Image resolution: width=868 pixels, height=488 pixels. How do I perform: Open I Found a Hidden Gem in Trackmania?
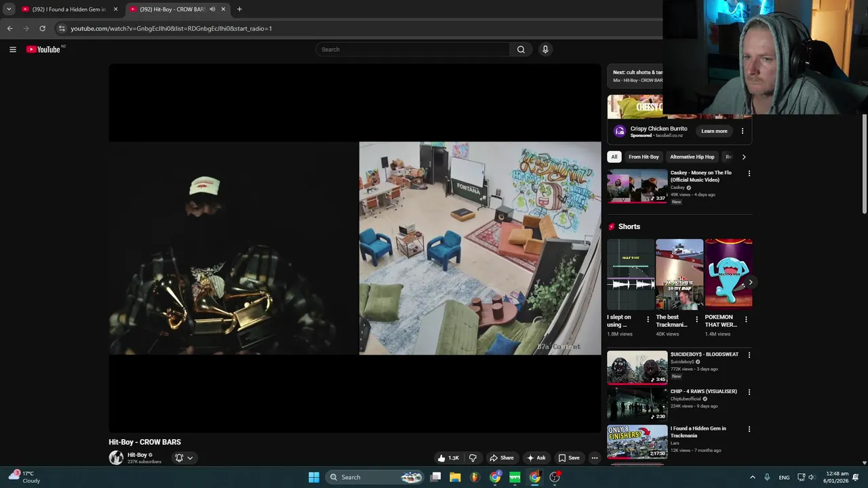click(x=698, y=432)
